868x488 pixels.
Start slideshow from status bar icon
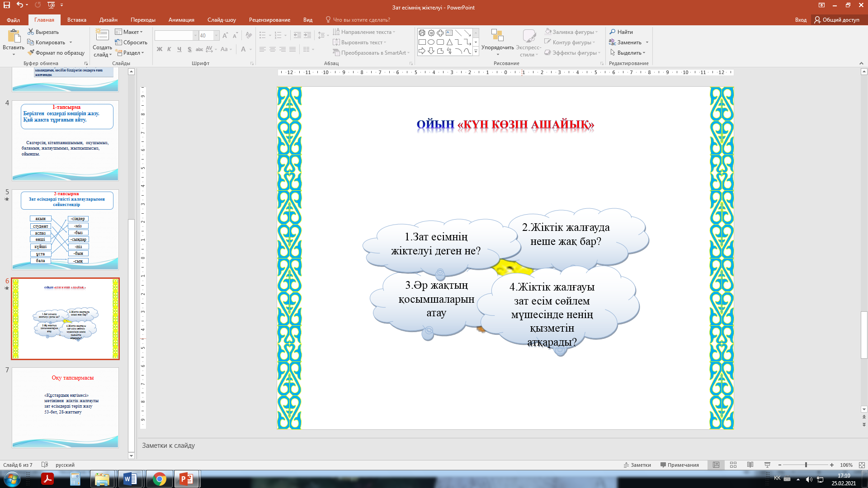tap(767, 465)
